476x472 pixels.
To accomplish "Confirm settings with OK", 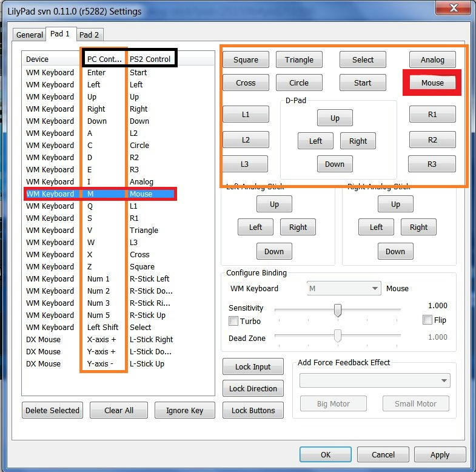I will pyautogui.click(x=326, y=454).
